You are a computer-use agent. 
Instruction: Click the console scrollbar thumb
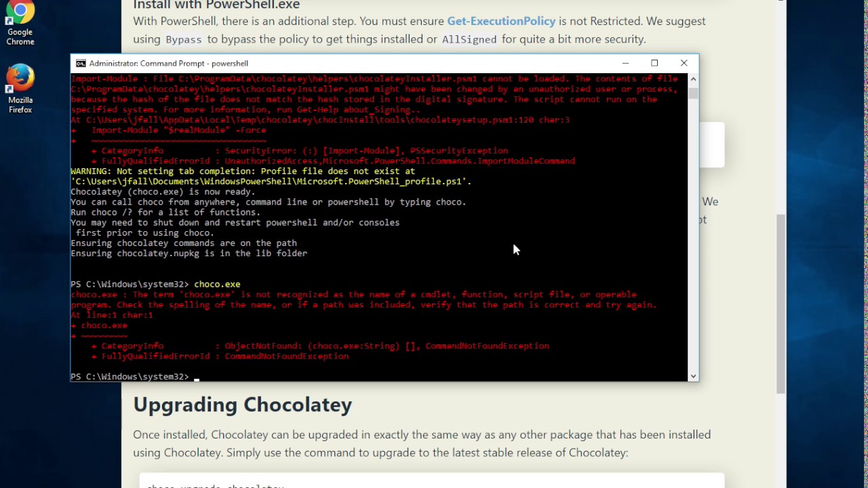tap(693, 93)
